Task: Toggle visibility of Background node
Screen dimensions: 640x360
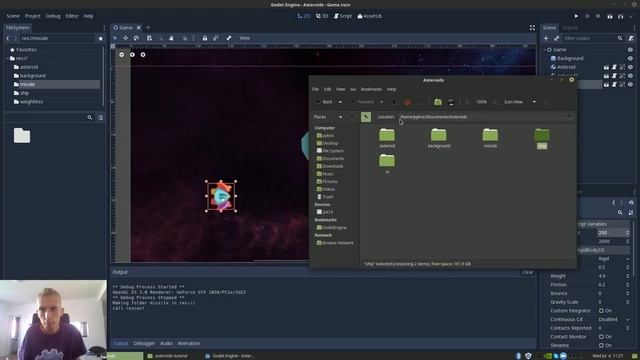Action: (630, 58)
